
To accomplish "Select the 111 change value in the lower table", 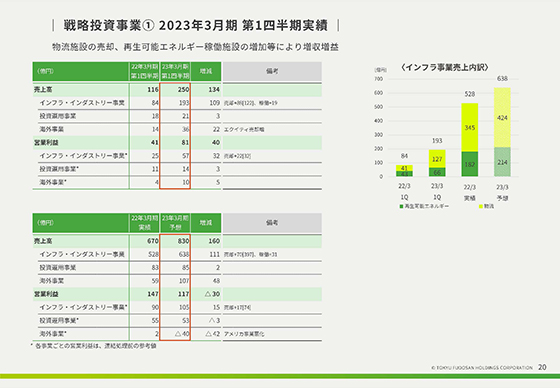I will [x=214, y=254].
